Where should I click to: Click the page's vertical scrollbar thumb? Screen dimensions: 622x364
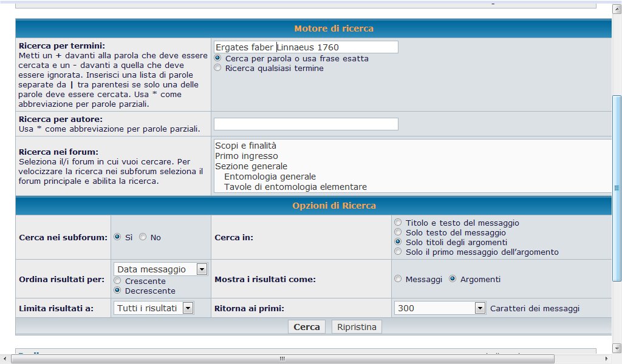(x=617, y=188)
